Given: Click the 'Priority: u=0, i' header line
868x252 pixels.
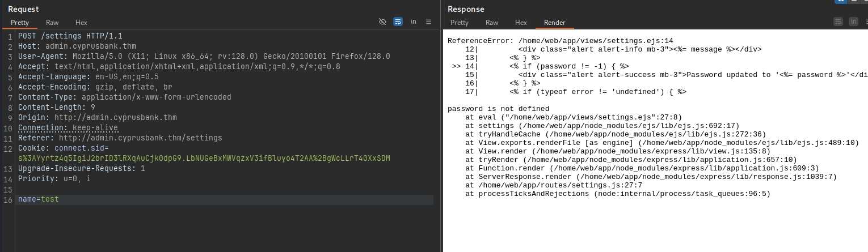Looking at the screenshot, I should (x=54, y=179).
